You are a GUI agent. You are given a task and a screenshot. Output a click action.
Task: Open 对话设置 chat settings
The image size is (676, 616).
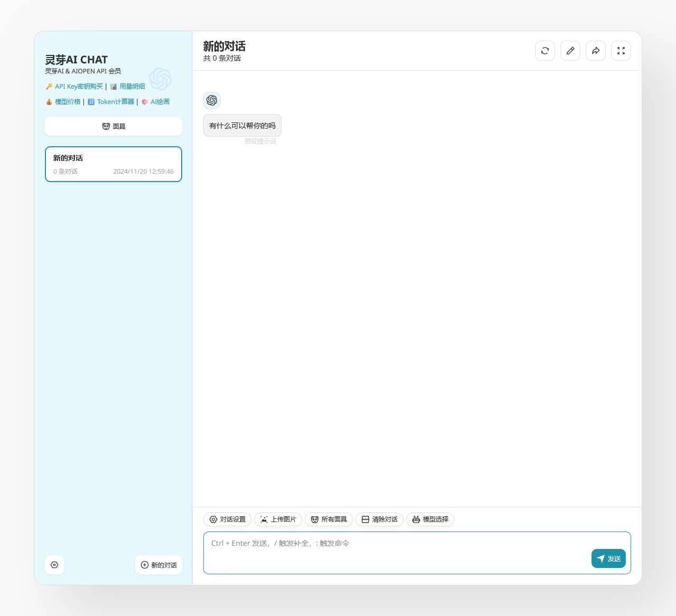point(228,519)
